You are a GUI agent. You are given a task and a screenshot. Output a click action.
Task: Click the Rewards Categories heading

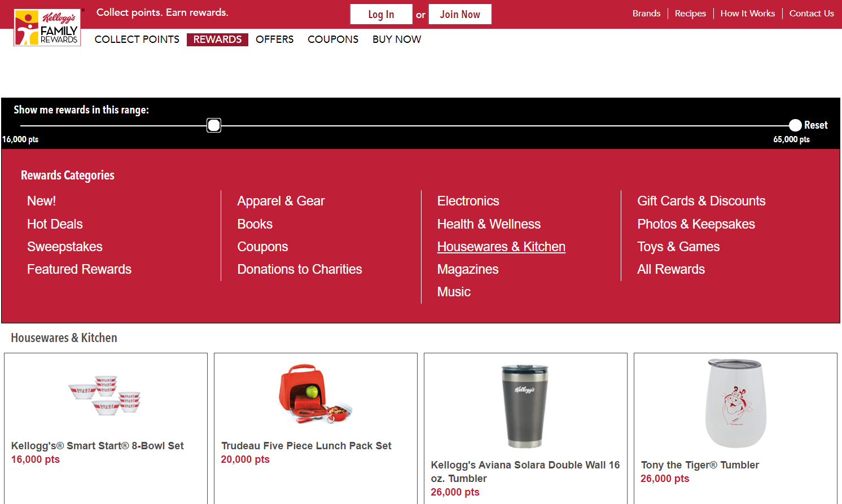point(68,176)
